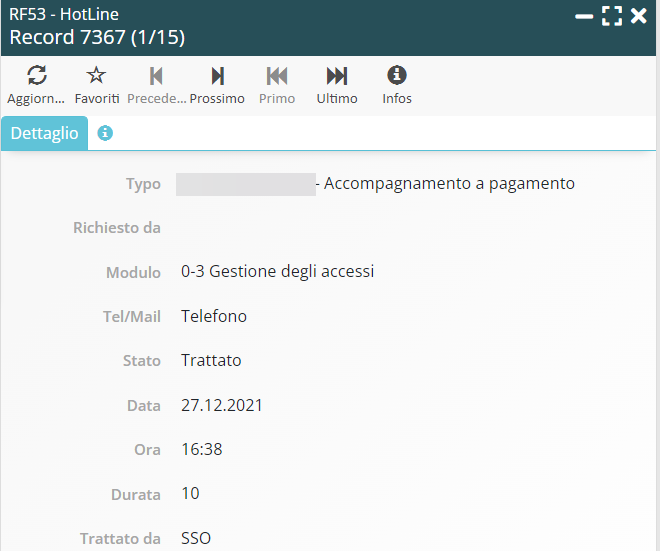Open the Infos toolbar icon
This screenshot has width=660, height=551.
(x=397, y=76)
